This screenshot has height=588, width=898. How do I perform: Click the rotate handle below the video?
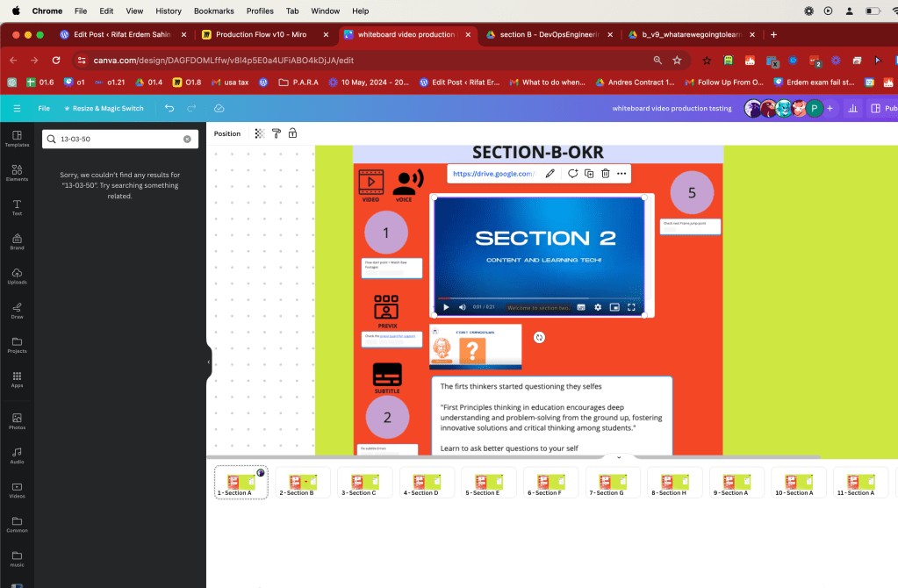coord(539,338)
